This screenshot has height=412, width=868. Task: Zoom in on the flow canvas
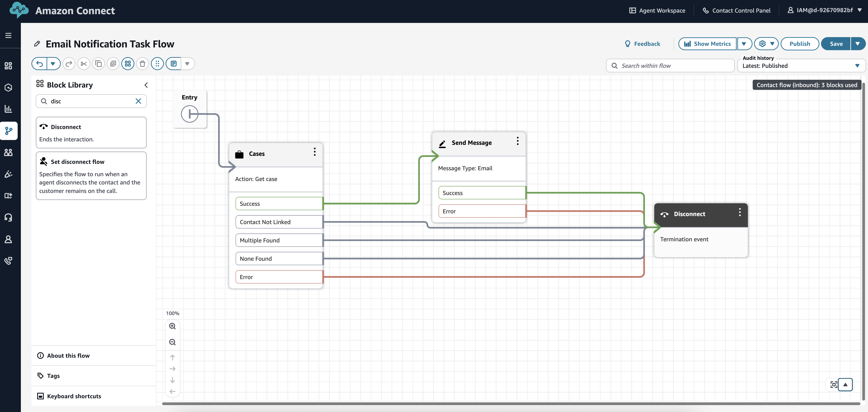(x=172, y=326)
